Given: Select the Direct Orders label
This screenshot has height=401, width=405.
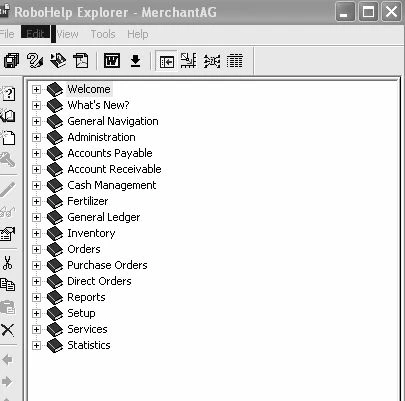Looking at the screenshot, I should click(x=99, y=281).
